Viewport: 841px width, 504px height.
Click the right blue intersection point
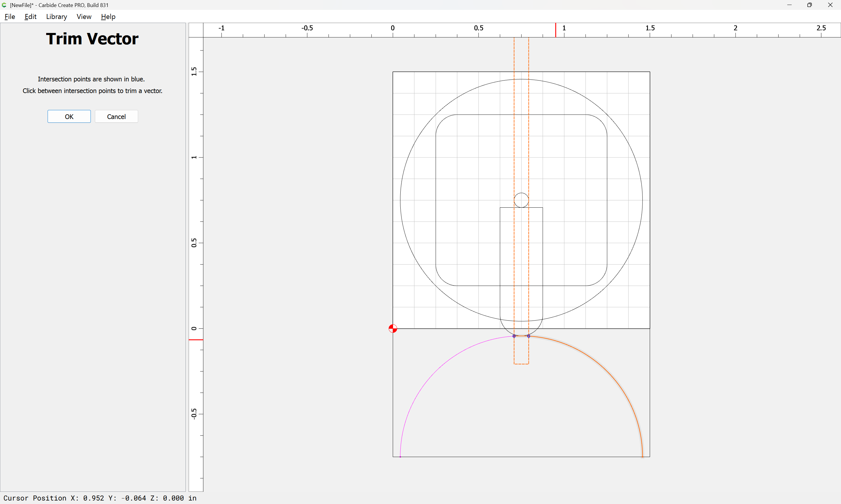(x=529, y=336)
